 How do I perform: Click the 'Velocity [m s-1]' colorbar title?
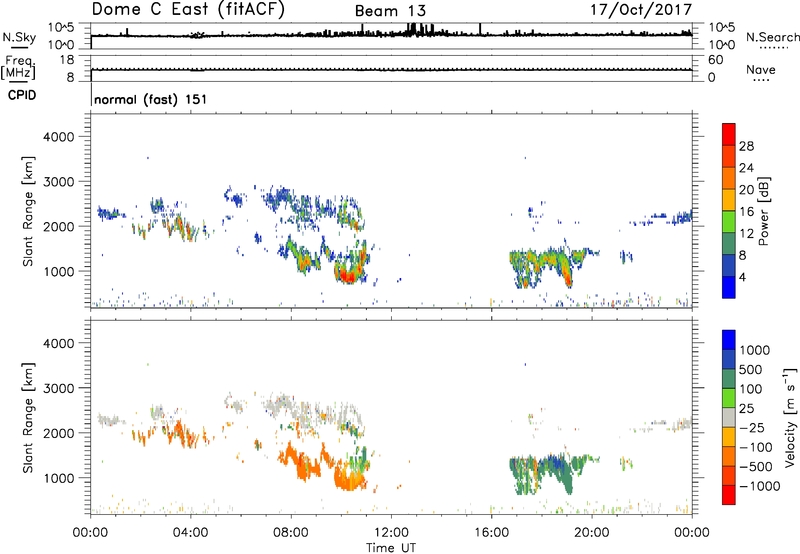pos(790,417)
